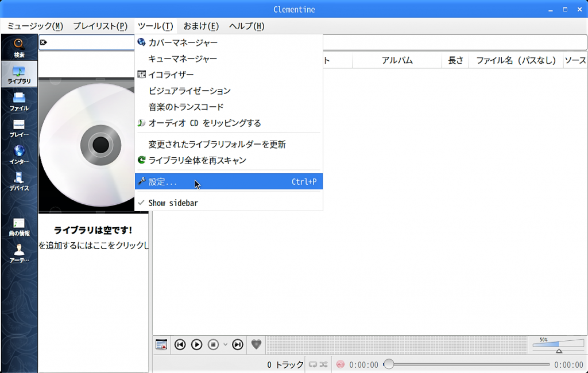The width and height of the screenshot is (588, 373).
Task: Choose ライブラリ全体を再スキャン
Action: click(x=229, y=161)
